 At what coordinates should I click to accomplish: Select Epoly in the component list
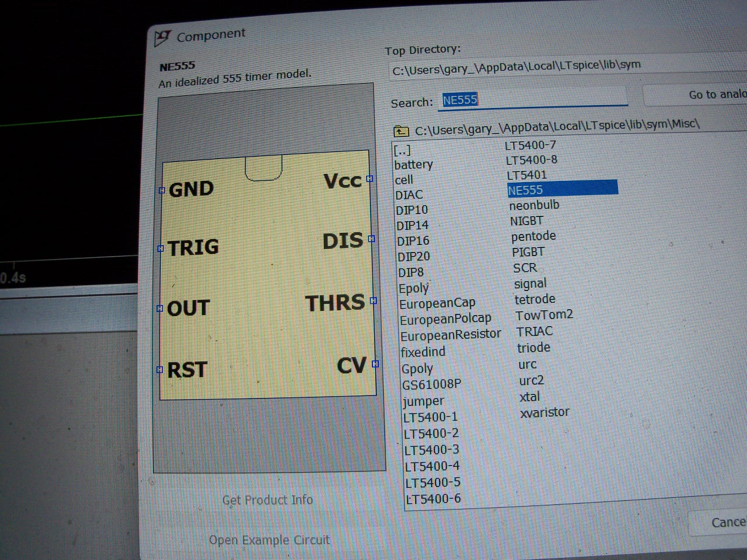click(414, 288)
